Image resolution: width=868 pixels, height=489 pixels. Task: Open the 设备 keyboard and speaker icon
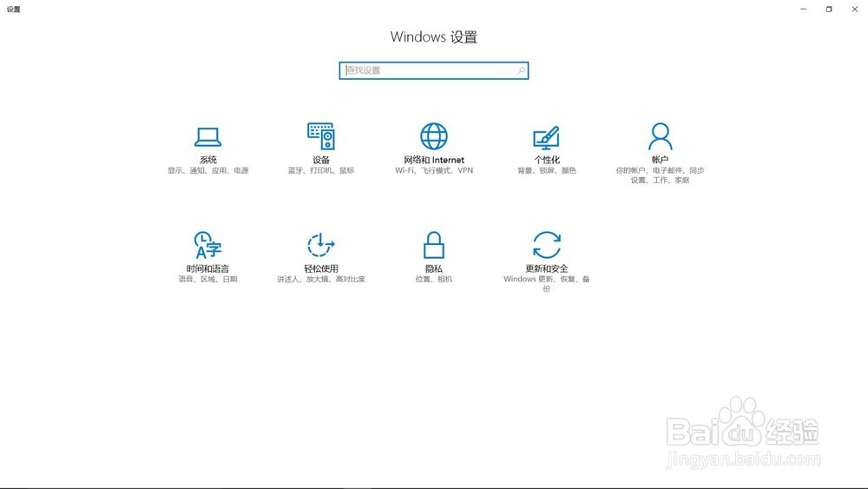(321, 136)
